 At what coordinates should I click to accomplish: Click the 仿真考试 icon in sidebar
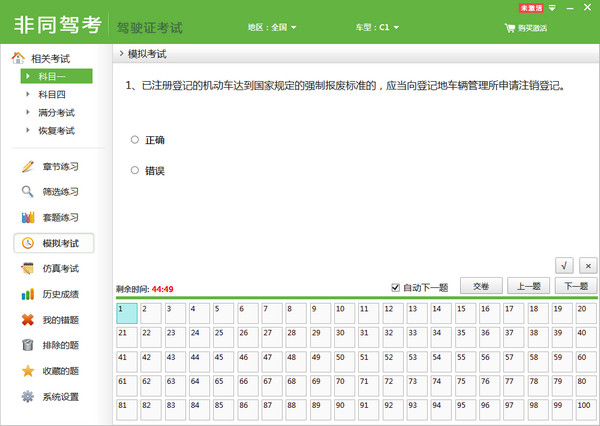tap(27, 269)
